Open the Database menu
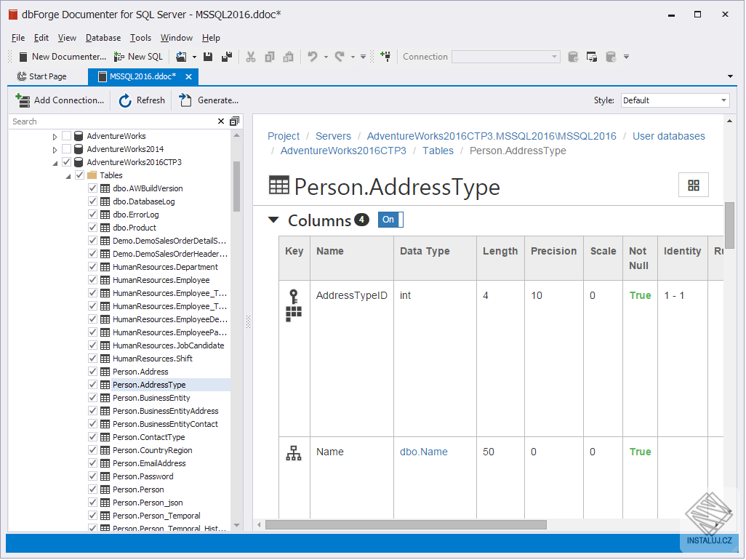Viewport: 746px width, 560px height. pyautogui.click(x=103, y=38)
